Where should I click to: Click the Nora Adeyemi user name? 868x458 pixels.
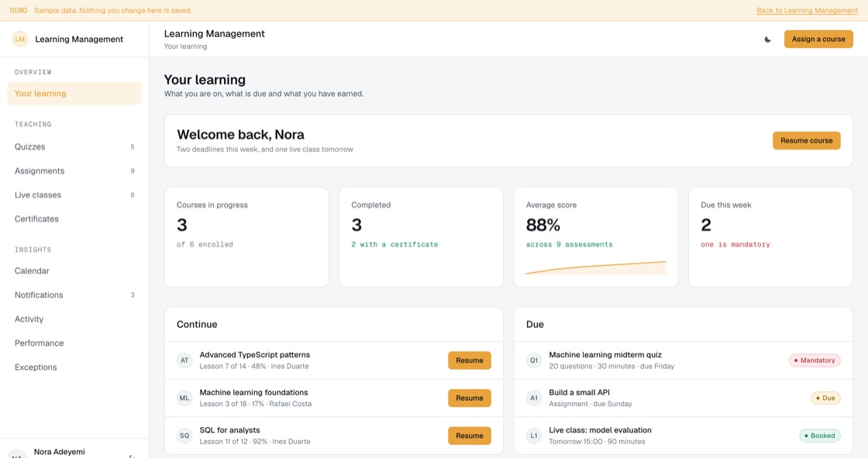pyautogui.click(x=59, y=452)
